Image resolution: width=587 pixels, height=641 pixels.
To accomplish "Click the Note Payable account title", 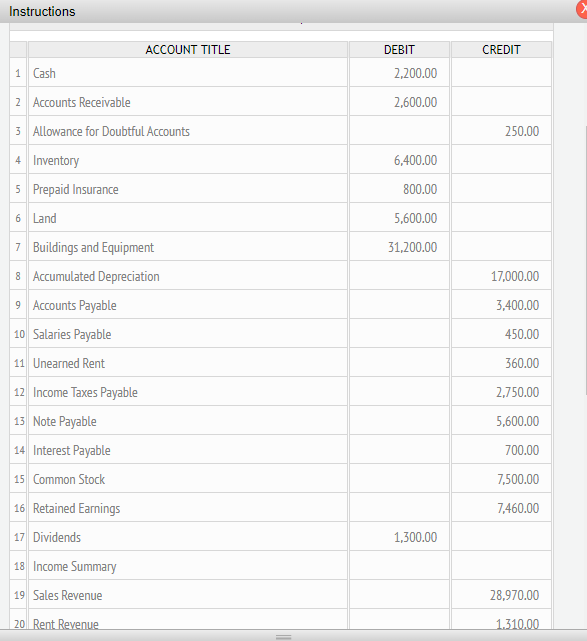I will [65, 421].
